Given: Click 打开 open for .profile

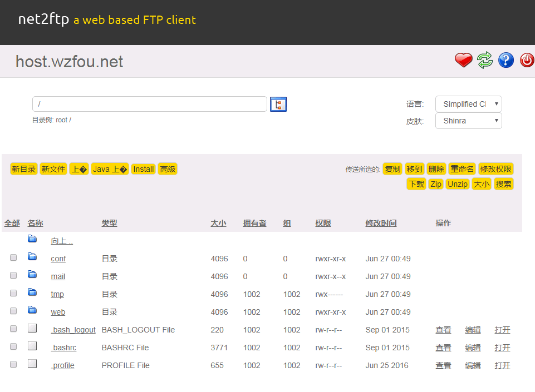Looking at the screenshot, I should point(502,365).
